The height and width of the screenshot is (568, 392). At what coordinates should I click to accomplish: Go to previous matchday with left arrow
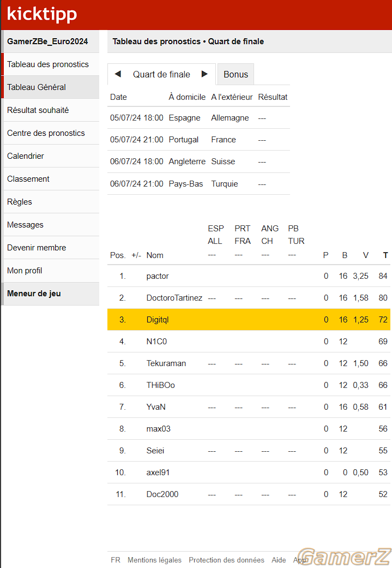point(118,74)
